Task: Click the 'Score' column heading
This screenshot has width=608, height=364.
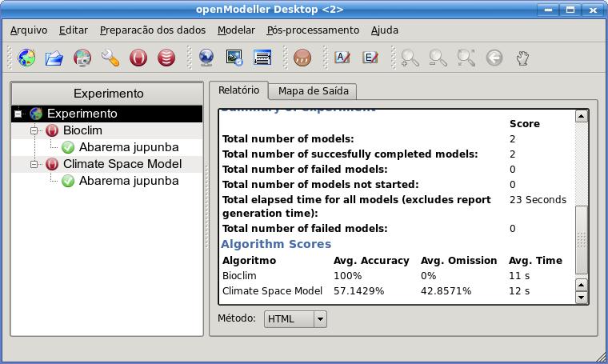Action: [x=525, y=124]
